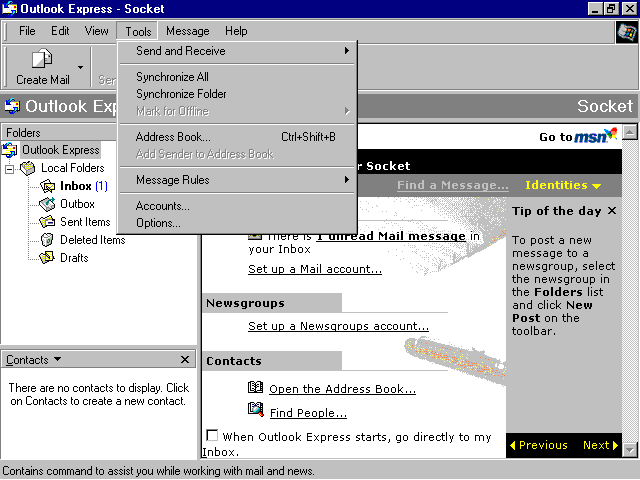Click the Local Folders icon
This screenshot has height=480, width=640.
click(28, 168)
